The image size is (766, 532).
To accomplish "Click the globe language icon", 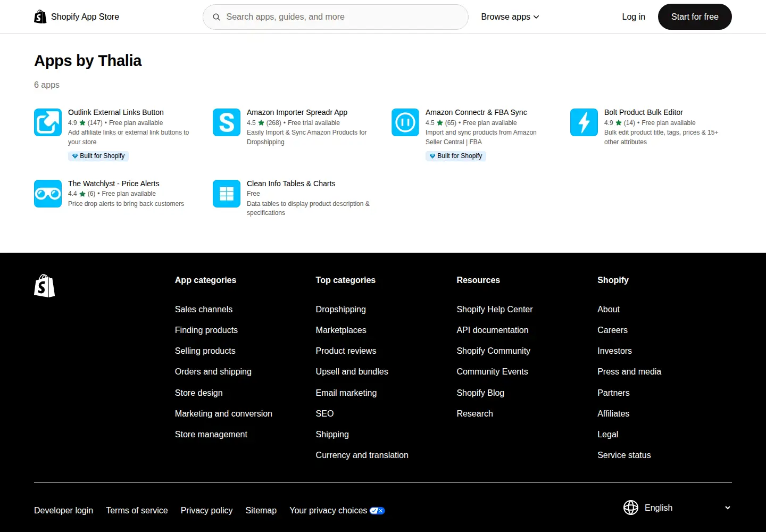I will click(631, 508).
